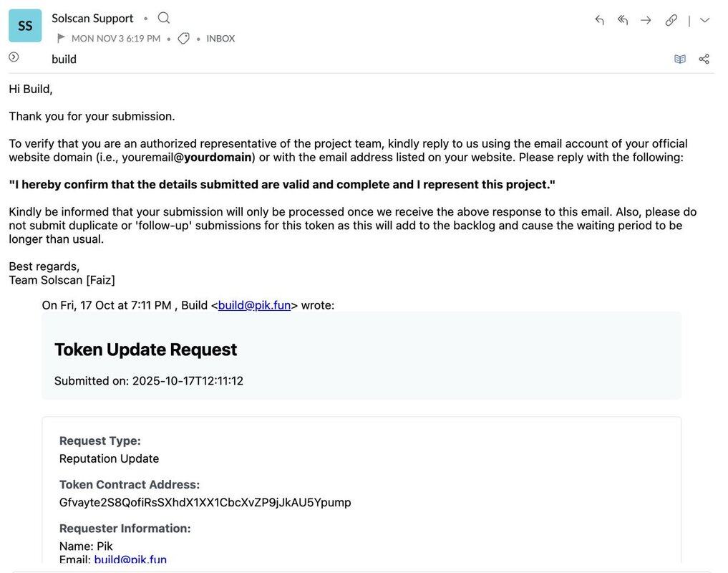Image resolution: width=728 pixels, height=573 pixels.
Task: Click the token contract address text
Action: point(205,502)
